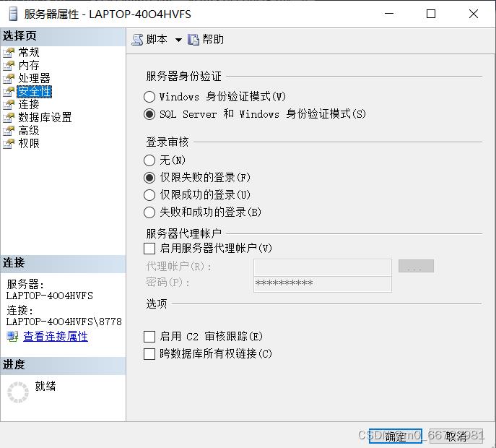Screen dimensions: 496x448
Task: Select 失败和成功的登录 auditing option
Action: pyautogui.click(x=149, y=212)
